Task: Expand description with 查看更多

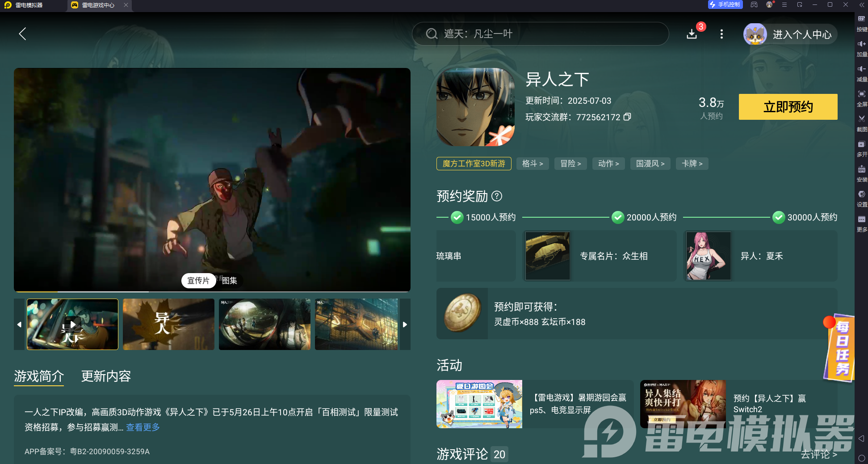Action: click(x=143, y=427)
